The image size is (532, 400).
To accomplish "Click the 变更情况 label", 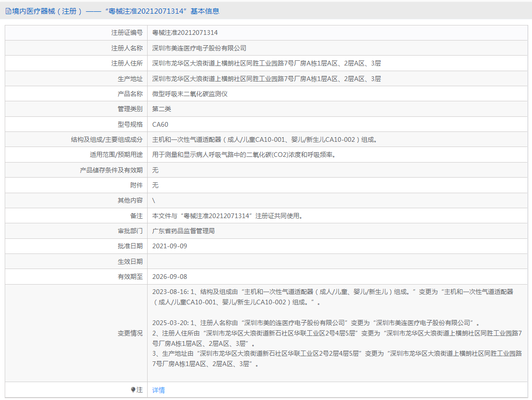I will (x=130, y=333).
